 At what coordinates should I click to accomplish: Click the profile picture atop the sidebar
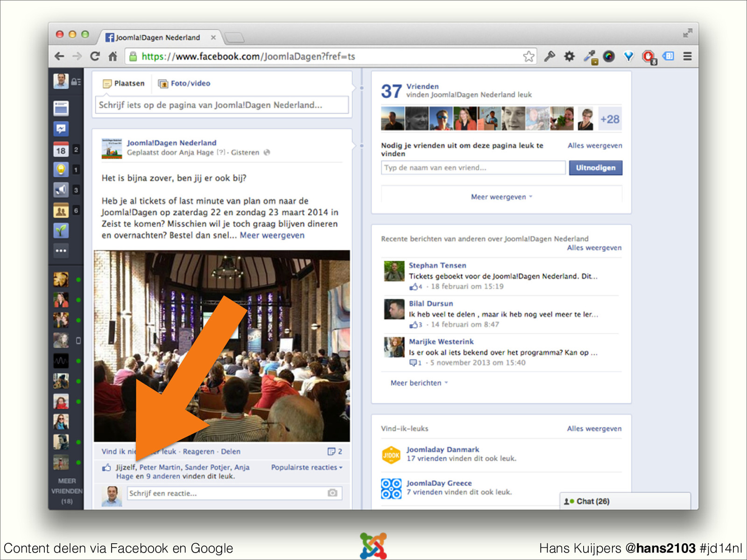point(61,81)
